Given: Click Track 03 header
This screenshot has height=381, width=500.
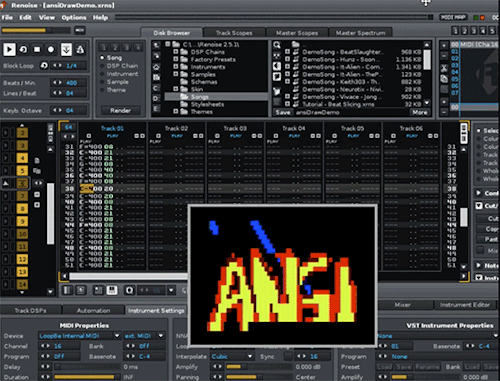Looking at the screenshot, I should (235, 128).
